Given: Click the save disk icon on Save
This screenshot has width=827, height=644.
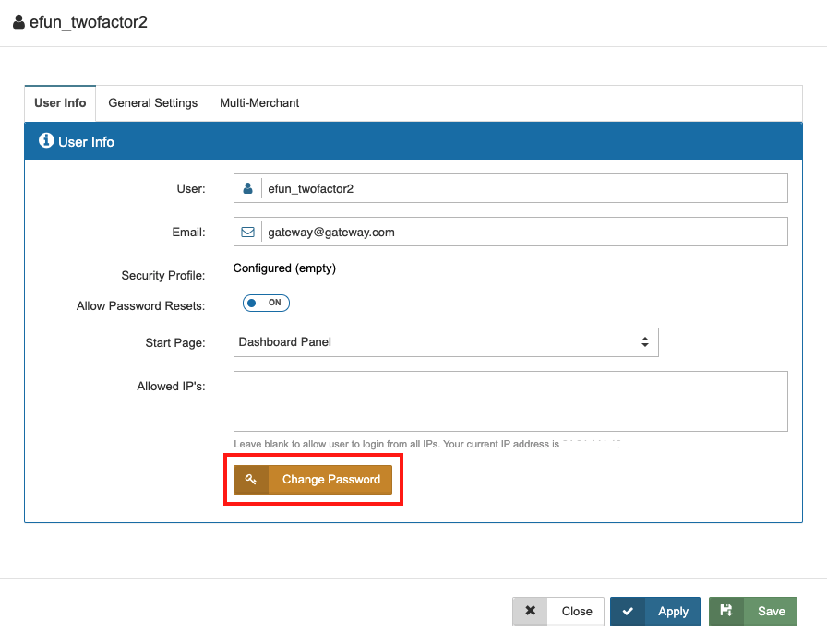Looking at the screenshot, I should [726, 611].
